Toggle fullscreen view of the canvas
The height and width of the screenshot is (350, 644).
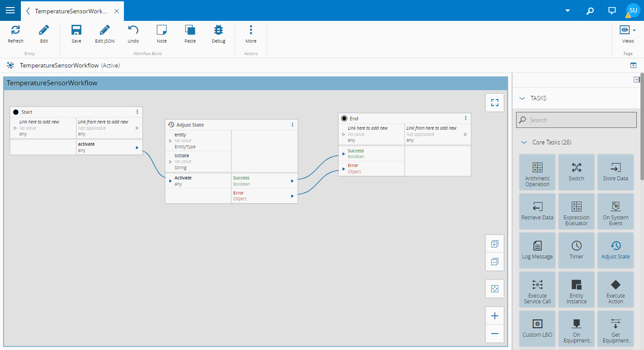(495, 103)
